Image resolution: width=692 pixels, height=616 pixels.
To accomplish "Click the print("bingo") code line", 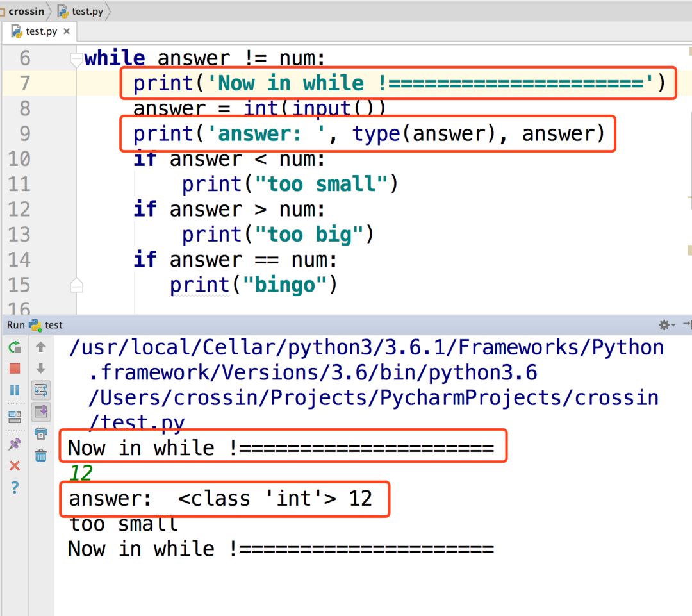I will pyautogui.click(x=254, y=285).
